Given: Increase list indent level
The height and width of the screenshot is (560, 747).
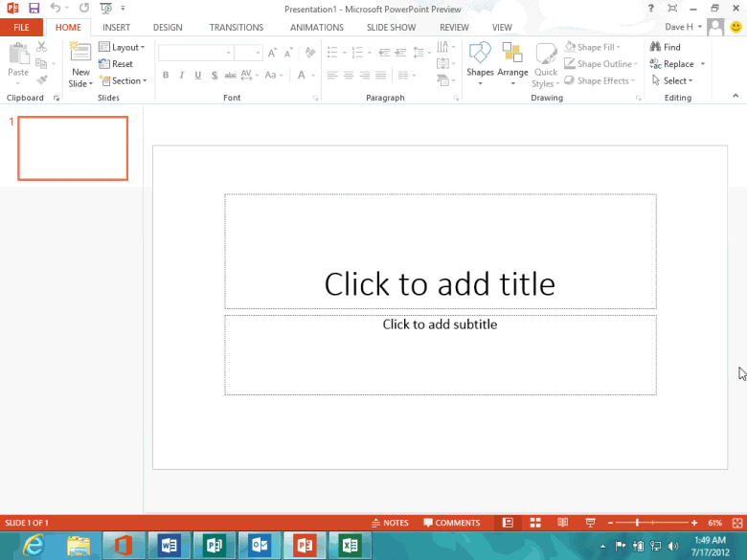Looking at the screenshot, I should [x=400, y=53].
